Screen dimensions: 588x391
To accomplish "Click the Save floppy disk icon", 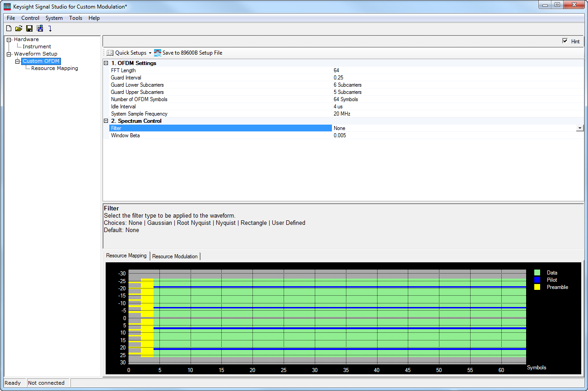I will point(29,28).
